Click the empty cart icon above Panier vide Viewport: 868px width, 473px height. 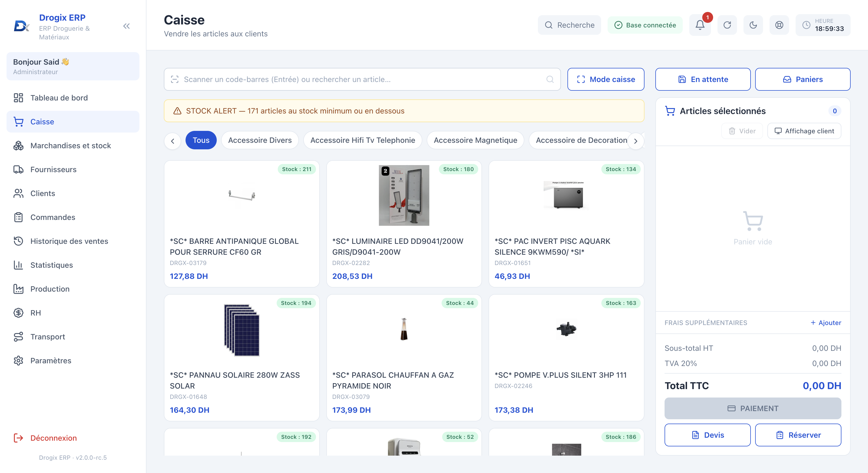(x=753, y=221)
